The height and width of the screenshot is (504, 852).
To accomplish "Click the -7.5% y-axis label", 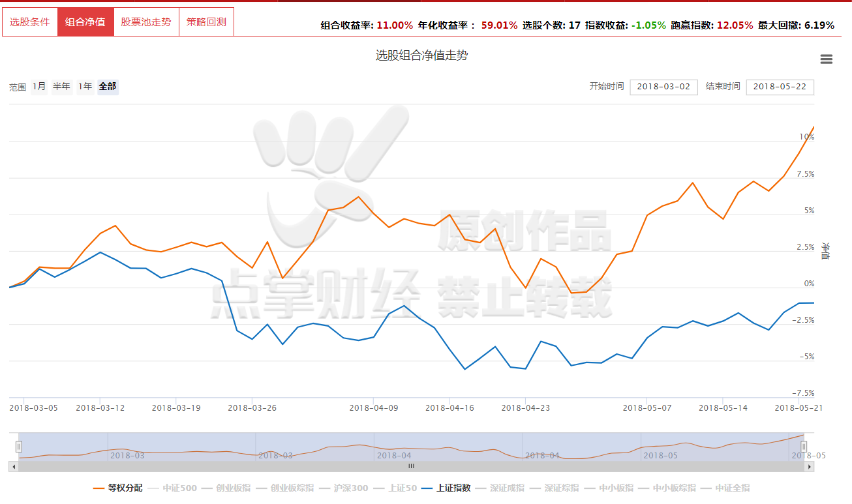I will tap(802, 393).
